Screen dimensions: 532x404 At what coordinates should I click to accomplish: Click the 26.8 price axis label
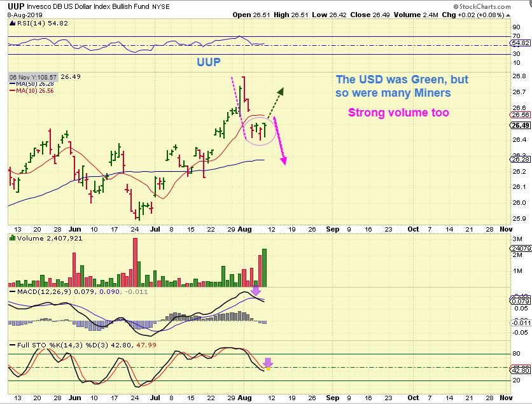[x=519, y=76]
